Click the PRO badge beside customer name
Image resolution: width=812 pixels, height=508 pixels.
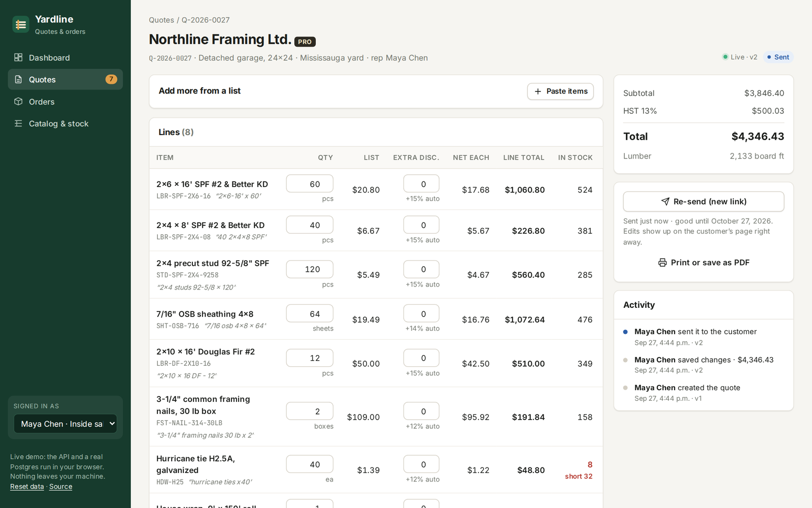(x=305, y=42)
